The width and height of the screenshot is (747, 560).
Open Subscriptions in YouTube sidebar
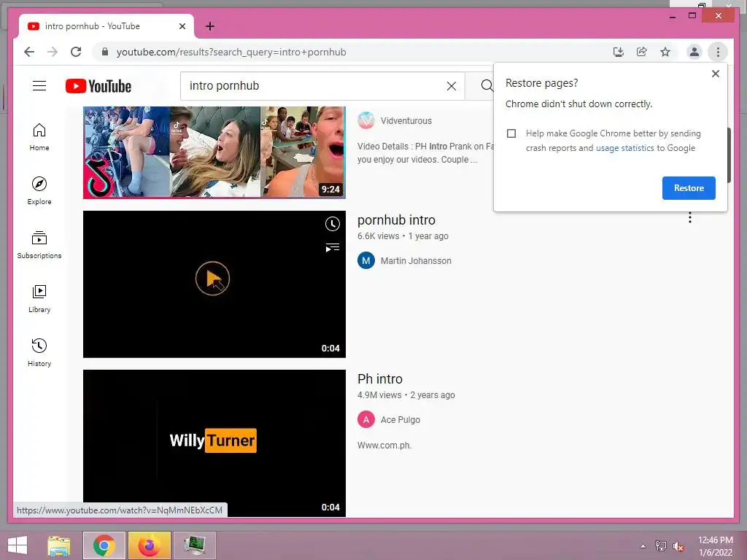pyautogui.click(x=39, y=245)
